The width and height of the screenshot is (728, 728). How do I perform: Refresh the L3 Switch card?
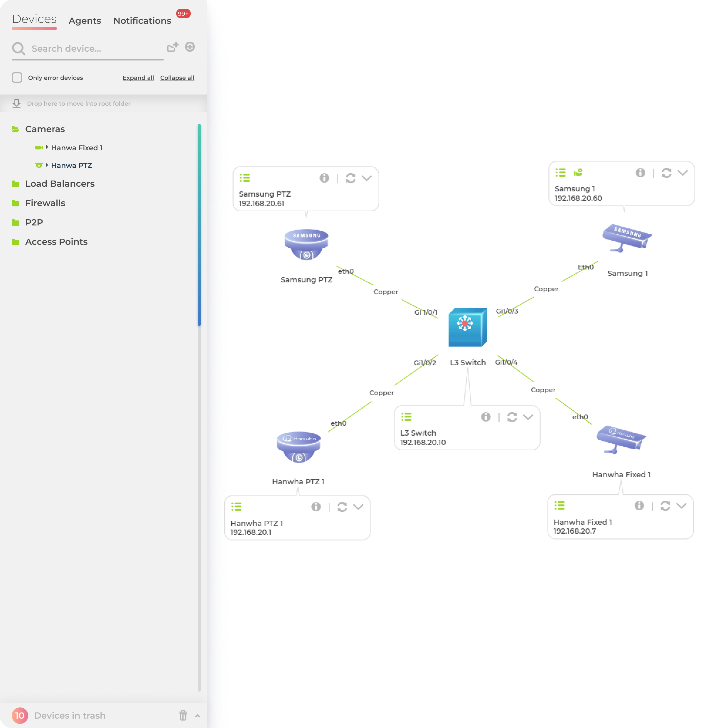(x=512, y=417)
